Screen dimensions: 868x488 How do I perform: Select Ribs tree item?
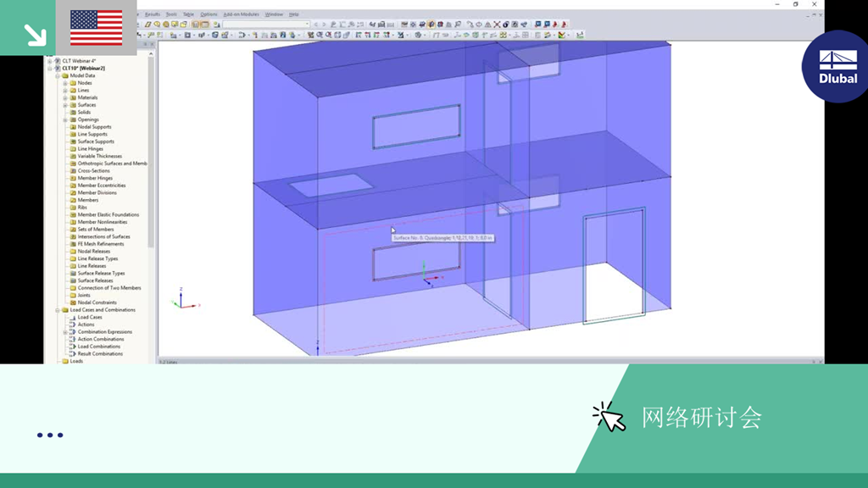point(82,207)
